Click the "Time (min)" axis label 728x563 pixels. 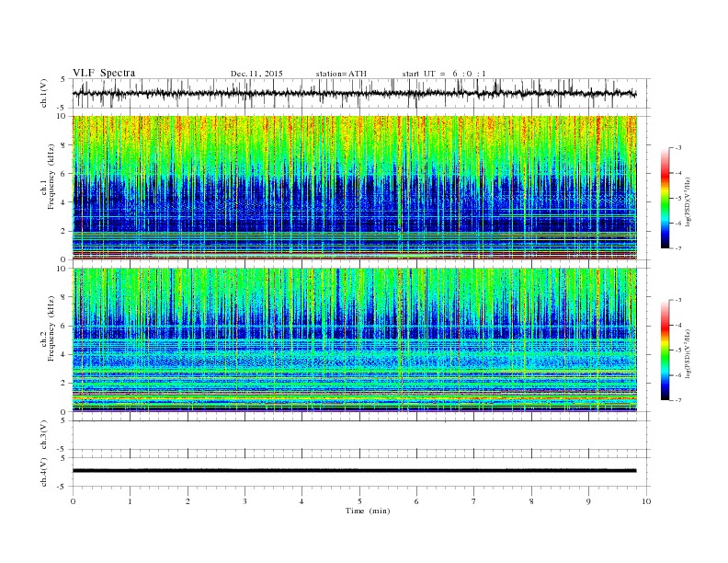click(368, 511)
